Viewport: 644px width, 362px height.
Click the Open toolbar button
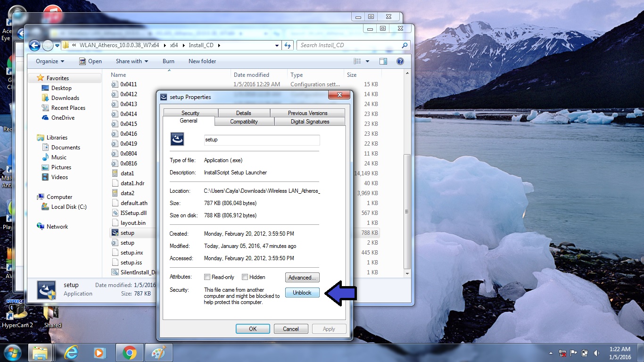pos(91,61)
